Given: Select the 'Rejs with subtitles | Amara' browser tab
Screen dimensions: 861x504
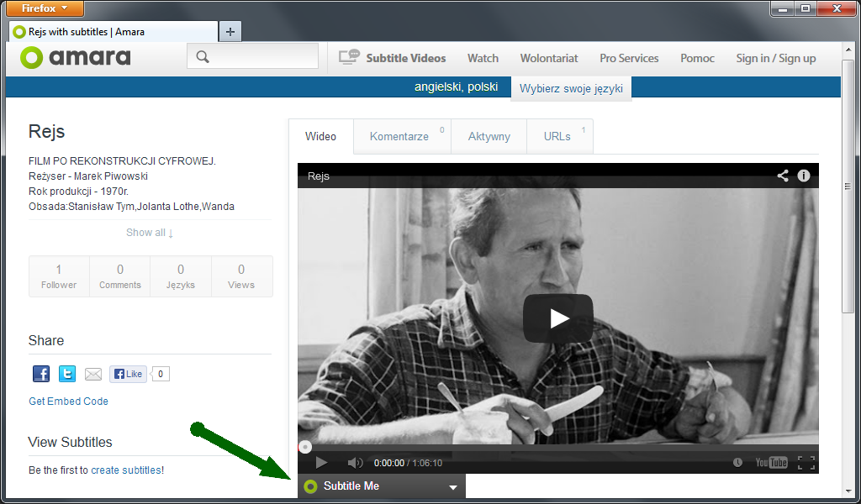Looking at the screenshot, I should 114,32.
